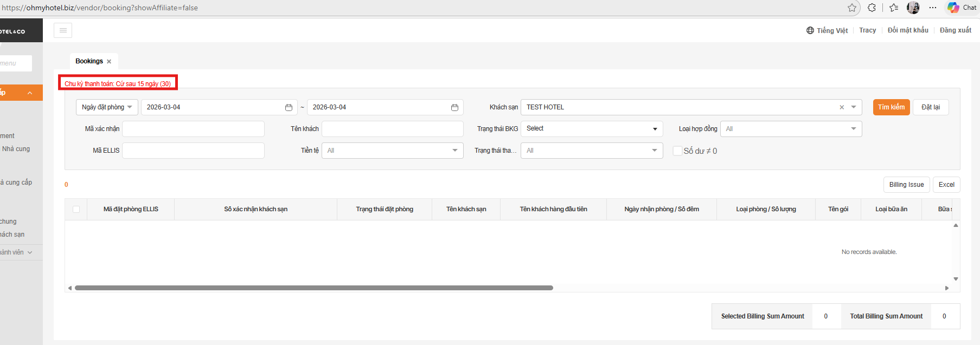The width and height of the screenshot is (980, 345).
Task: Expand the Ngày đặt phòng date type dropdown
Action: pyautogui.click(x=107, y=107)
